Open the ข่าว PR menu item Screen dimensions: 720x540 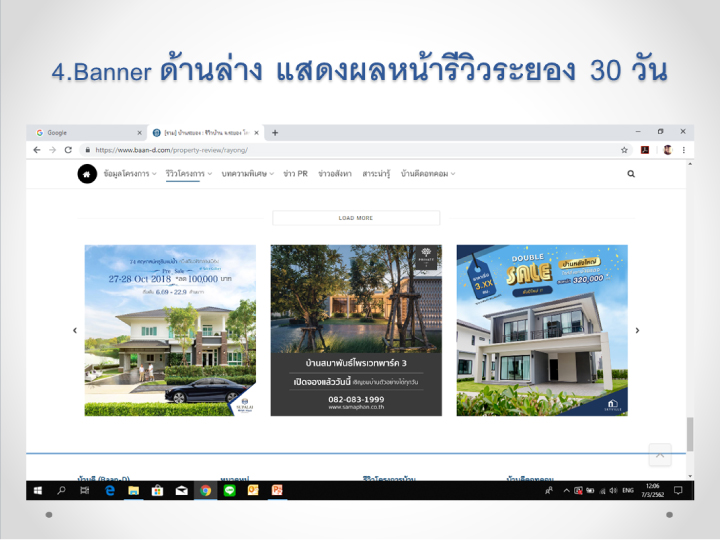pyautogui.click(x=295, y=174)
